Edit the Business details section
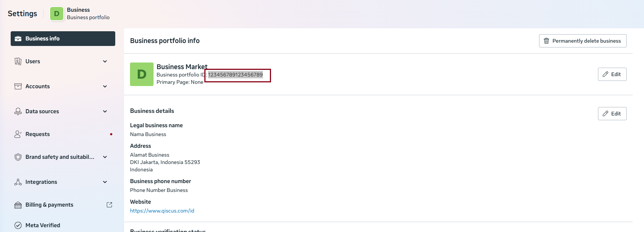 click(x=612, y=114)
